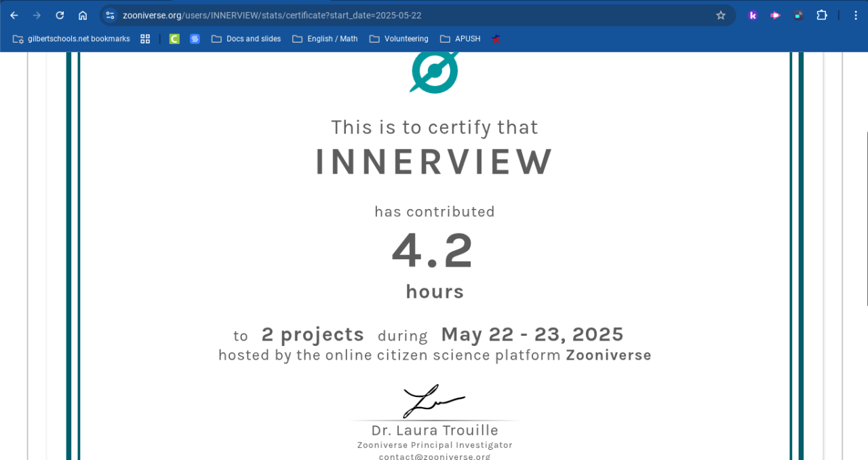Click the Zooniverse logo on certificate
This screenshot has height=460, width=868.
[435, 71]
